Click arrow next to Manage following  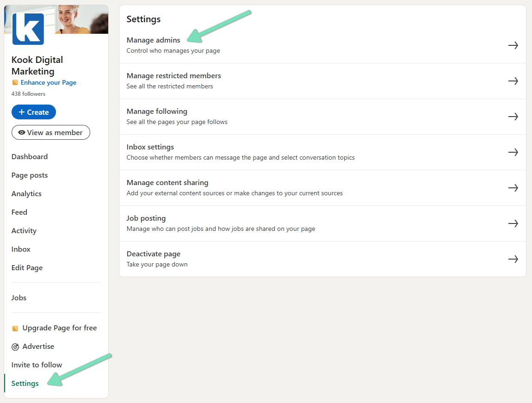coord(513,117)
